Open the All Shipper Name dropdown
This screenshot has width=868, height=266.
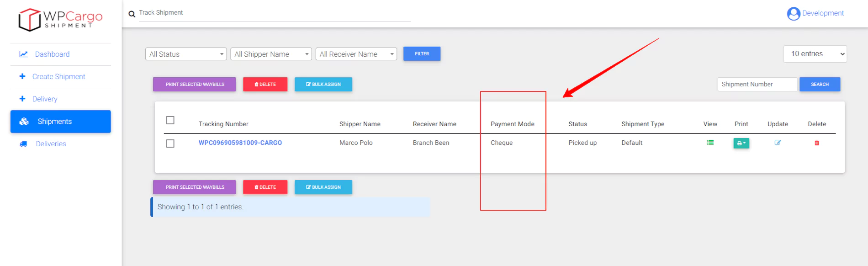click(271, 54)
